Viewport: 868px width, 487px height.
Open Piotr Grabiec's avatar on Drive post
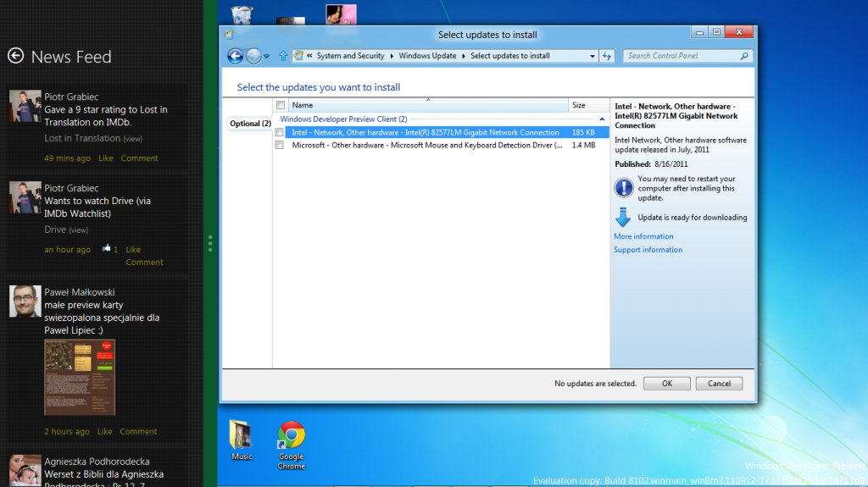25,197
